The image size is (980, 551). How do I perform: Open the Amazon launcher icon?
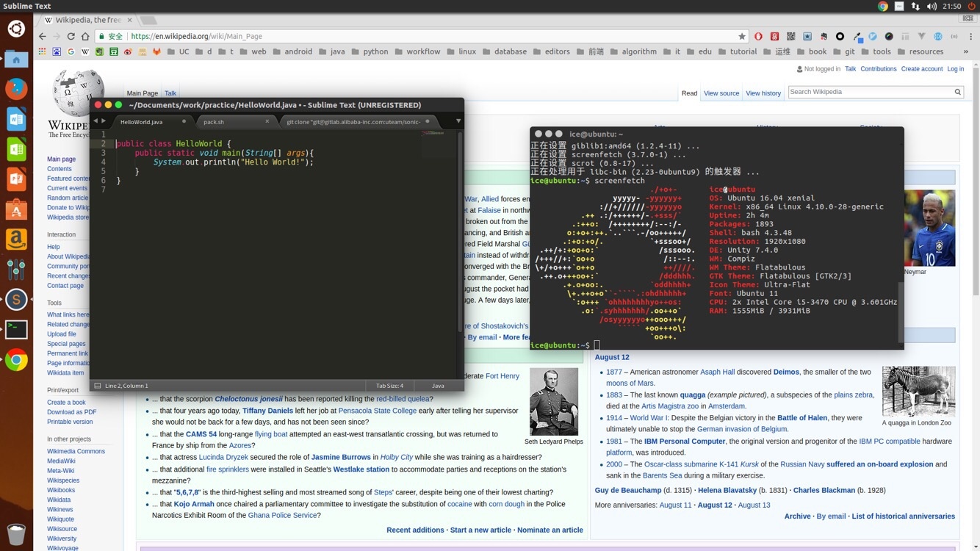click(16, 240)
